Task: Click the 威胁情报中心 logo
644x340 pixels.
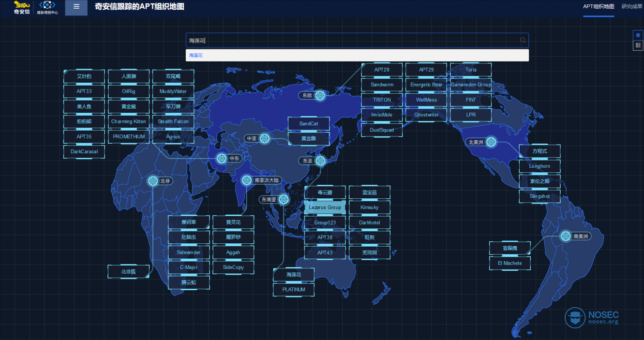Action: [47, 8]
